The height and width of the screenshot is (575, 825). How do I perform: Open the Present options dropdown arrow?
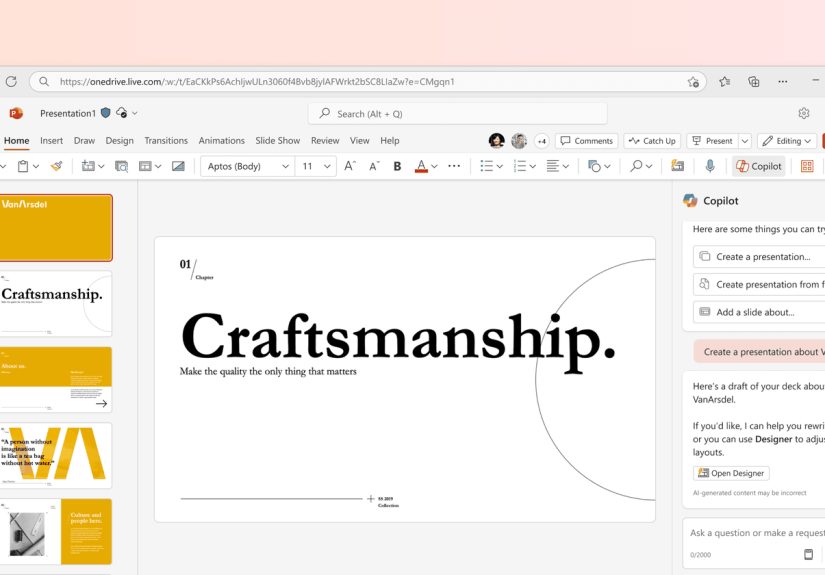[744, 141]
